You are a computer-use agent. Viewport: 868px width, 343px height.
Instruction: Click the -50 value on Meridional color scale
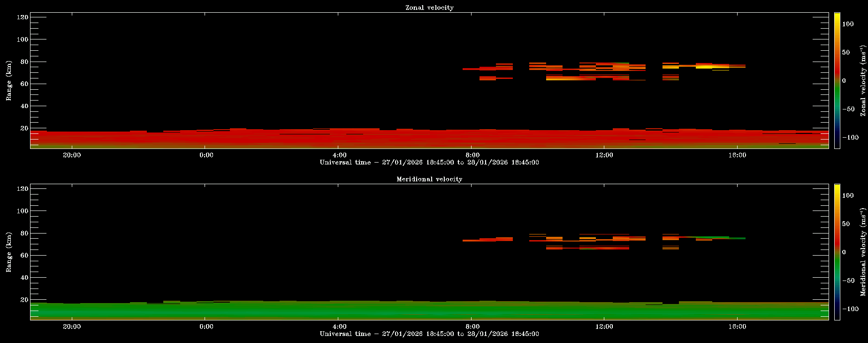click(848, 281)
